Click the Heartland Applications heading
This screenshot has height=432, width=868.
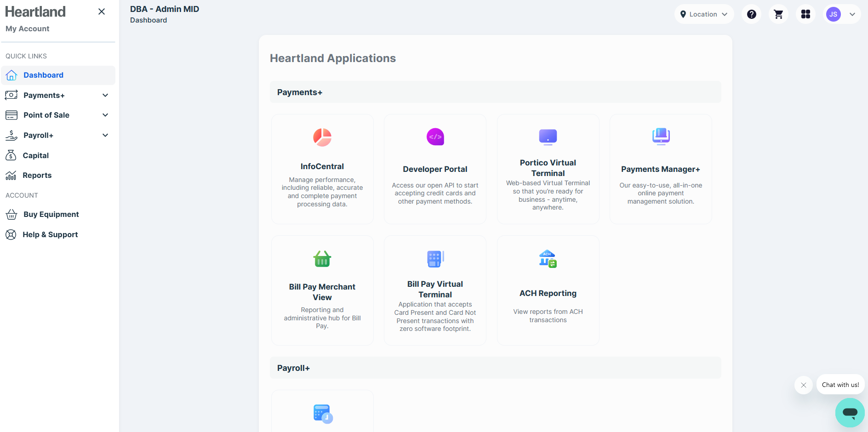pos(333,58)
